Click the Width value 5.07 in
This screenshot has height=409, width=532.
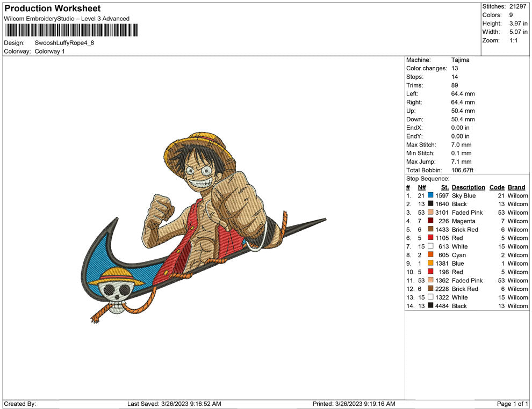tap(519, 32)
